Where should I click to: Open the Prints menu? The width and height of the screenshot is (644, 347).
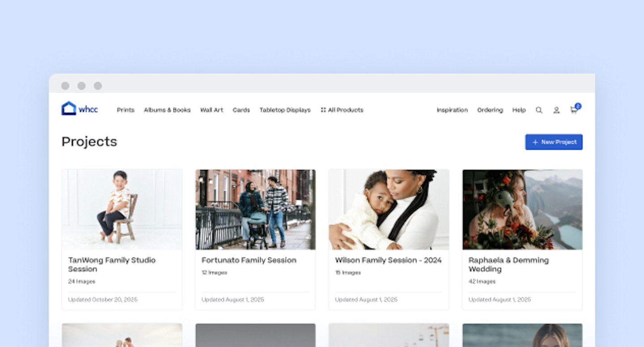[x=126, y=110]
